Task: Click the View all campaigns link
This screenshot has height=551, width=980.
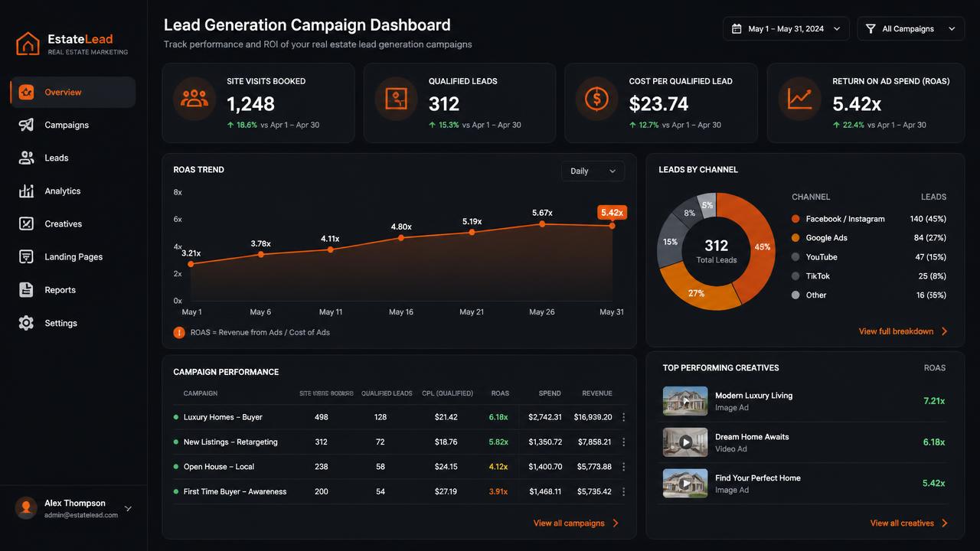Action: click(569, 523)
